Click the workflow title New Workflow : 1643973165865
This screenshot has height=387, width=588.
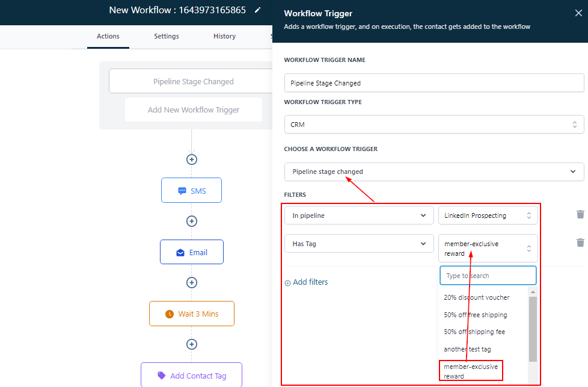coord(177,10)
